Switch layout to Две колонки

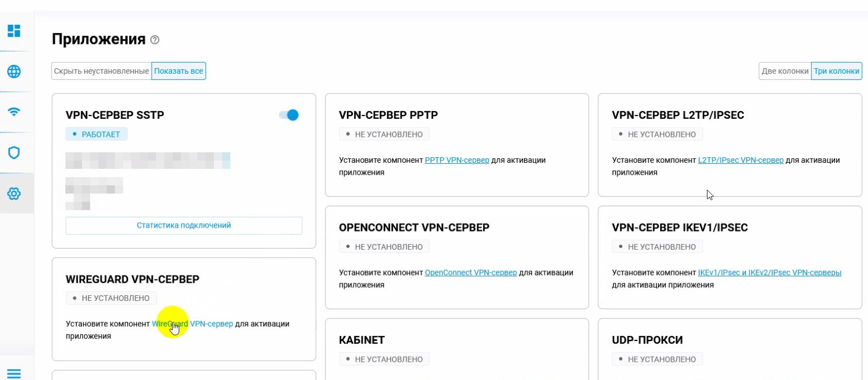(x=785, y=71)
